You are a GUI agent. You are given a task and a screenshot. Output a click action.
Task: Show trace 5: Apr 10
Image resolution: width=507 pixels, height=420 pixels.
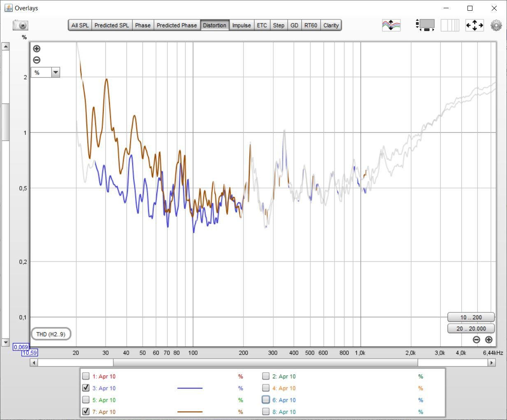coord(86,400)
